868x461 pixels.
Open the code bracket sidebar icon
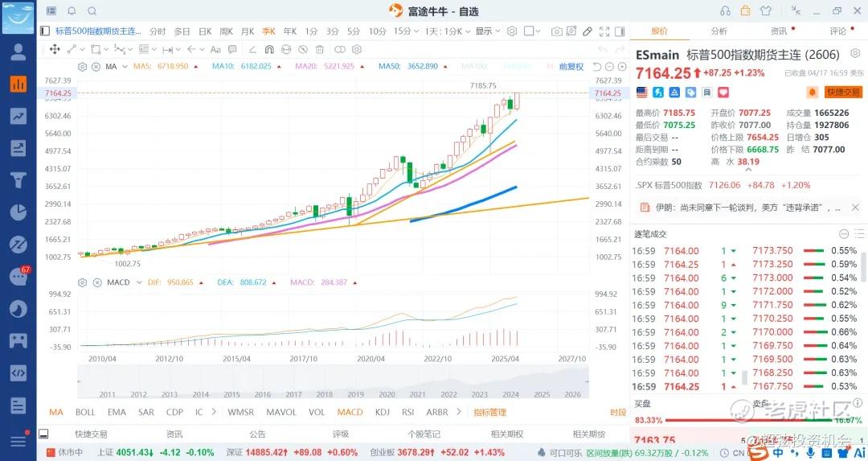click(18, 373)
